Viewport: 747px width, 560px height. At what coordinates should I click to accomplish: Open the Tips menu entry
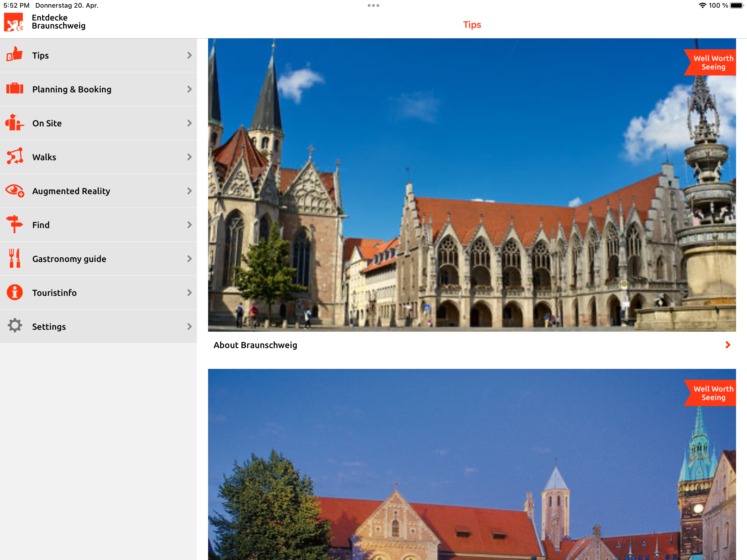pyautogui.click(x=98, y=55)
